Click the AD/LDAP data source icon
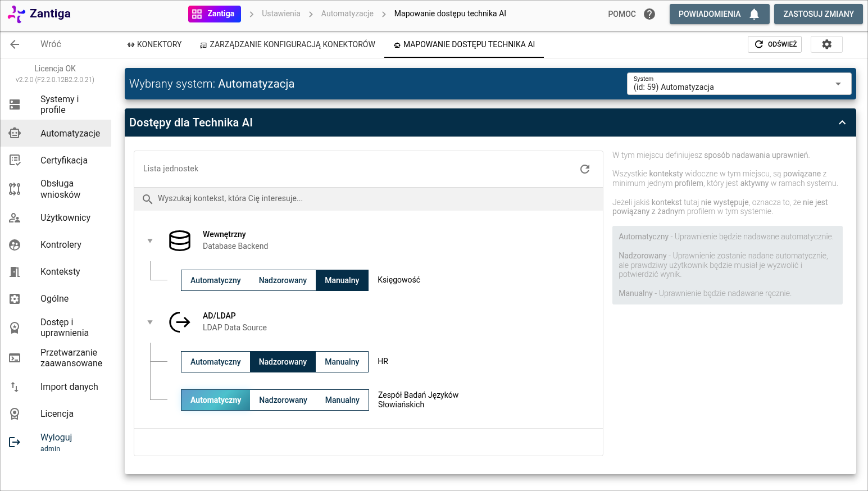Viewport: 868px width, 491px height. coord(180,322)
